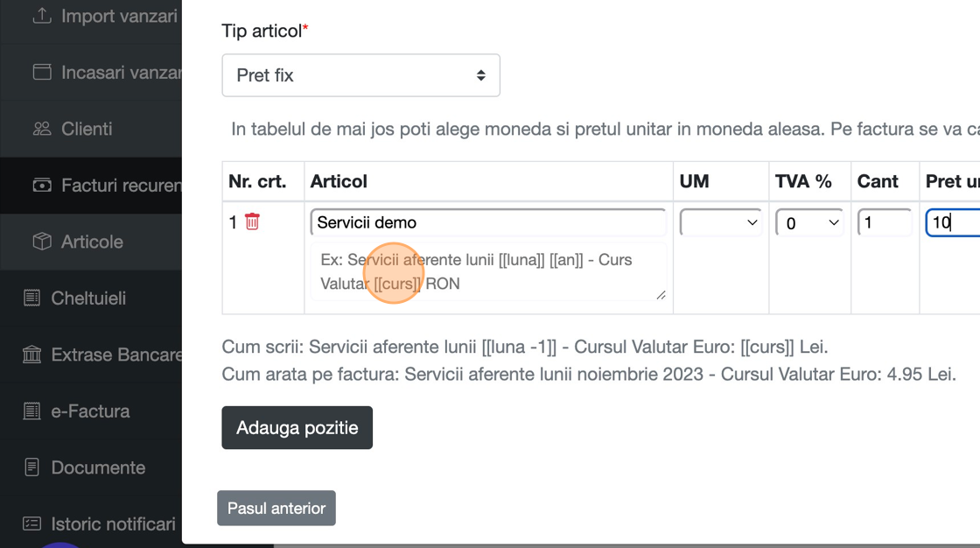Viewport: 980px width, 548px height.
Task: Expand the UM unit dropdown
Action: tap(720, 222)
